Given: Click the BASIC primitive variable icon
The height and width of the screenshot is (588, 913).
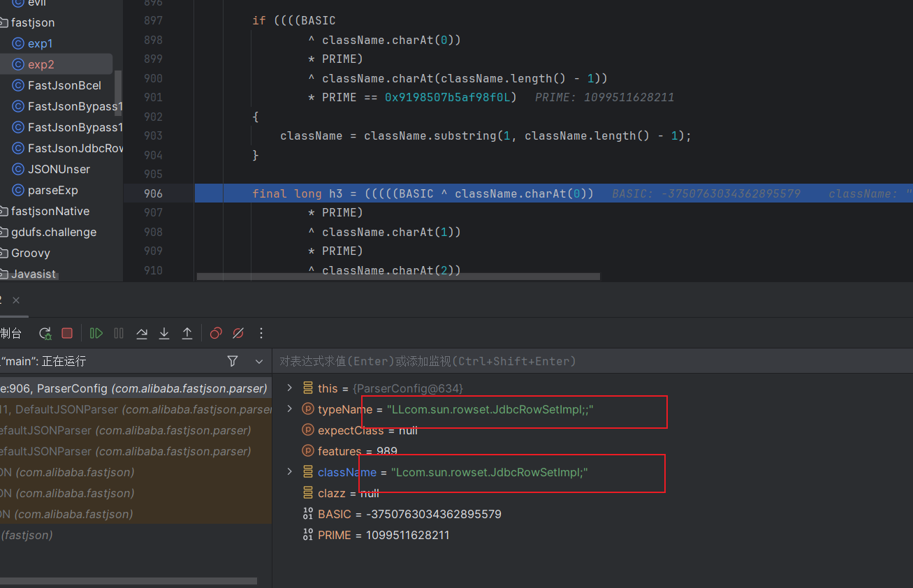Looking at the screenshot, I should pos(308,514).
